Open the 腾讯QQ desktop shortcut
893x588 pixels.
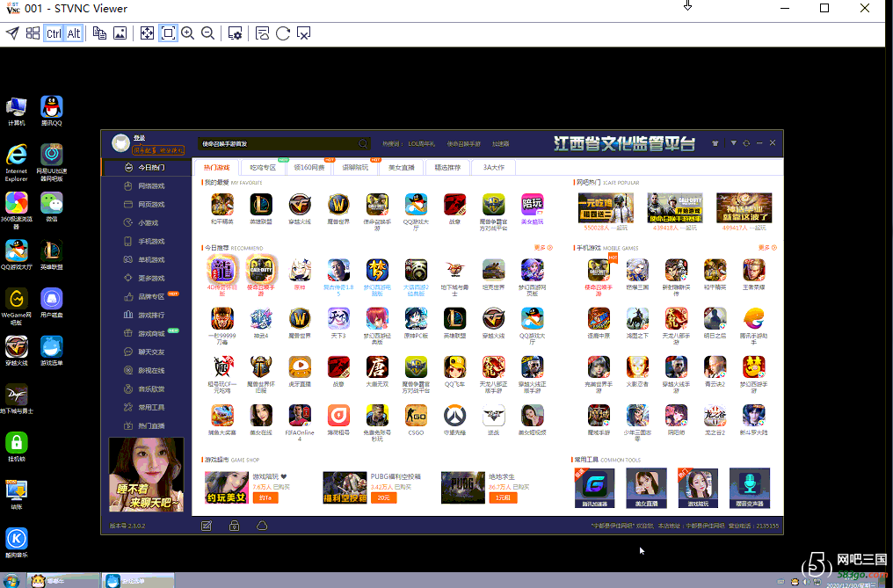click(x=52, y=108)
